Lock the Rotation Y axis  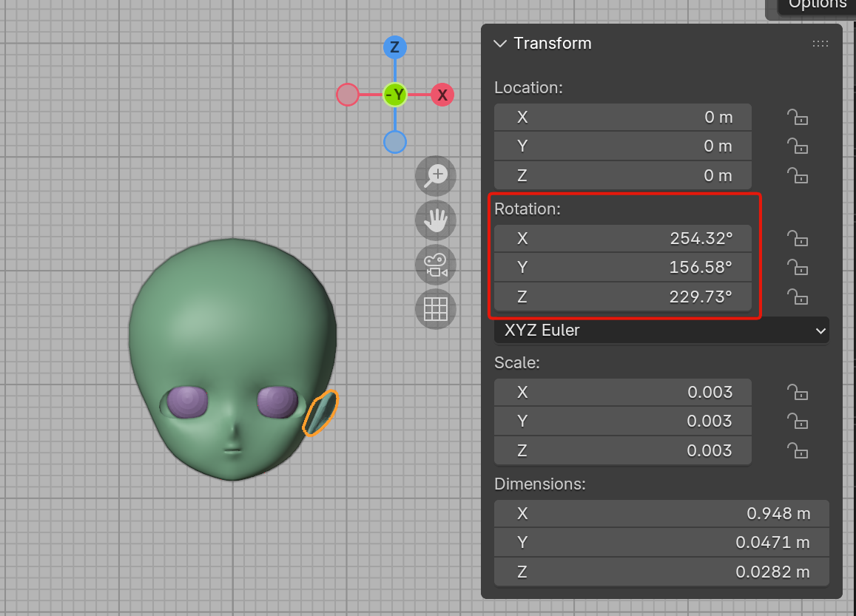tap(796, 267)
